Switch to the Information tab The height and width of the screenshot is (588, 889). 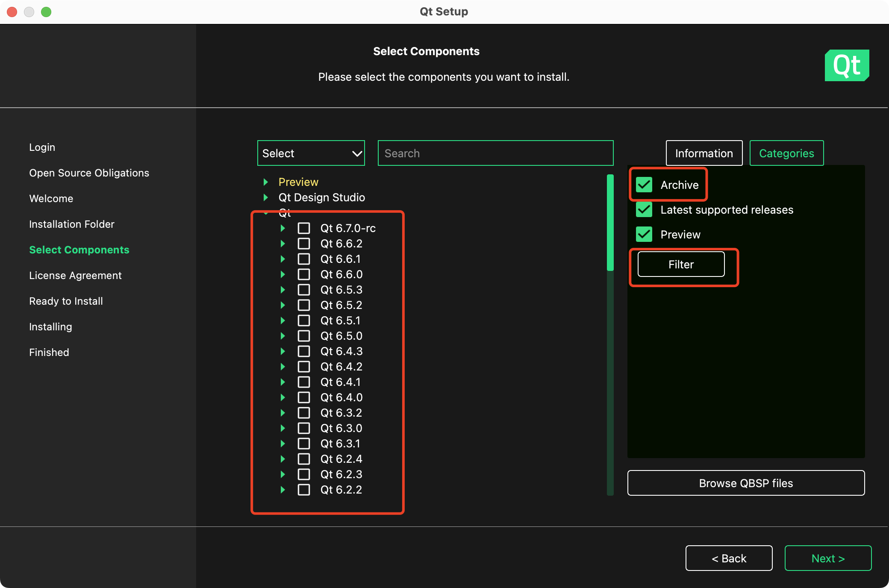704,153
